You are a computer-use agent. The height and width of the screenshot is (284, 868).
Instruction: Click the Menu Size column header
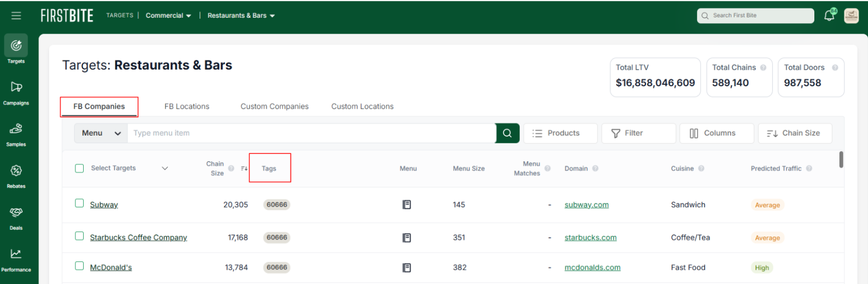(x=469, y=169)
